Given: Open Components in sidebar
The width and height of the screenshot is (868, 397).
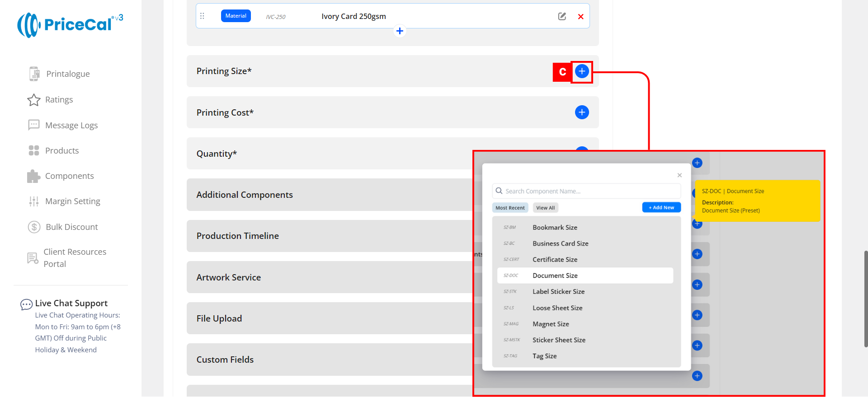Looking at the screenshot, I should pos(69,176).
